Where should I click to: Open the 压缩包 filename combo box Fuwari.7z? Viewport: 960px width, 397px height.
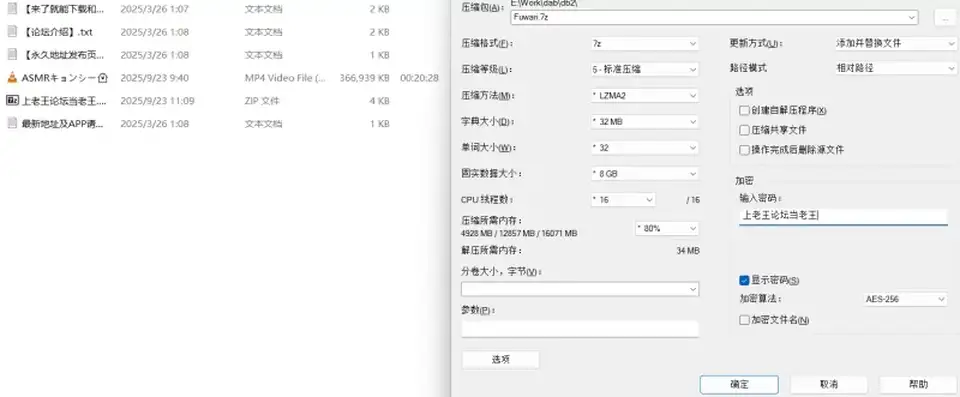713,18
